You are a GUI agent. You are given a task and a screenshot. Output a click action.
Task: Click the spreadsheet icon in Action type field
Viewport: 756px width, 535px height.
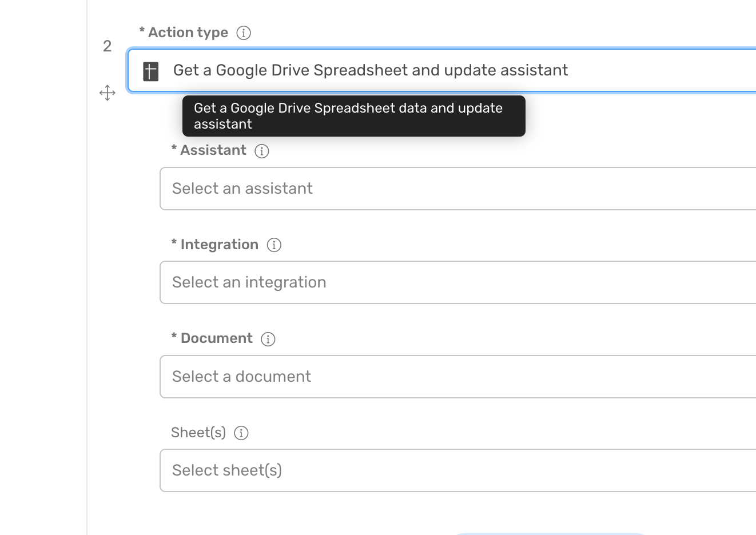[x=151, y=71]
